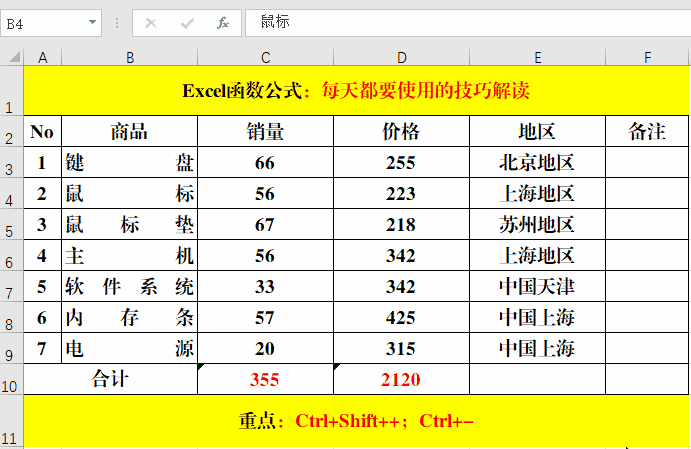The width and height of the screenshot is (691, 449).
Task: Click price cell with value 255
Action: [x=401, y=162]
